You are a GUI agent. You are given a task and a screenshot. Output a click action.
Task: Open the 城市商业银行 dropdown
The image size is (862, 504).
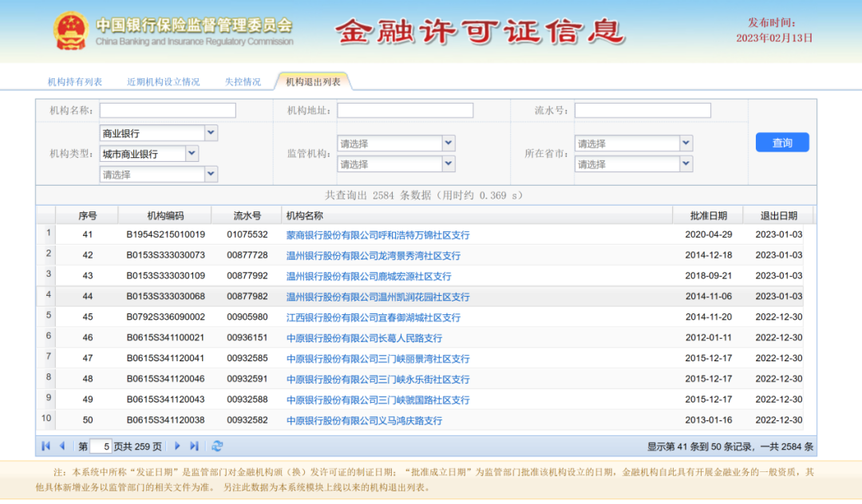coord(191,153)
